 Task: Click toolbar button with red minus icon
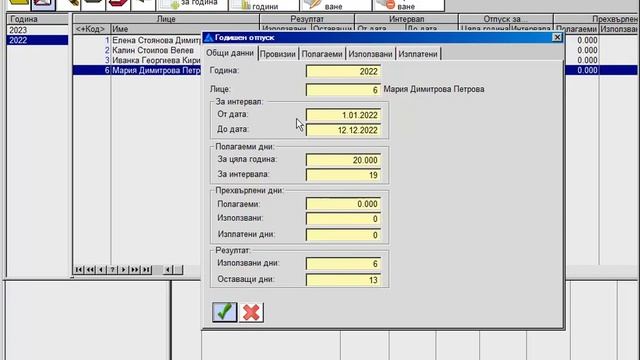(x=408, y=5)
